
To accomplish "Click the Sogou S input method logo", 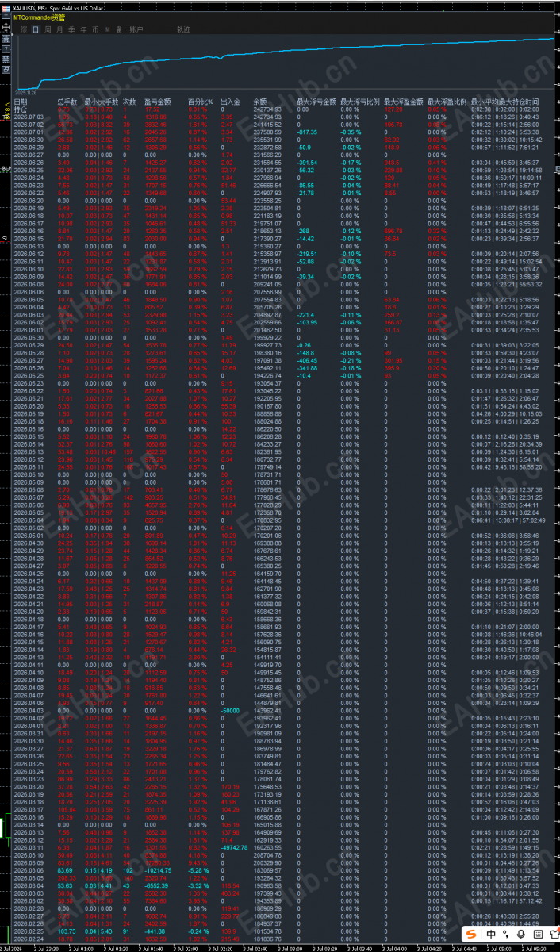I will tap(471, 935).
